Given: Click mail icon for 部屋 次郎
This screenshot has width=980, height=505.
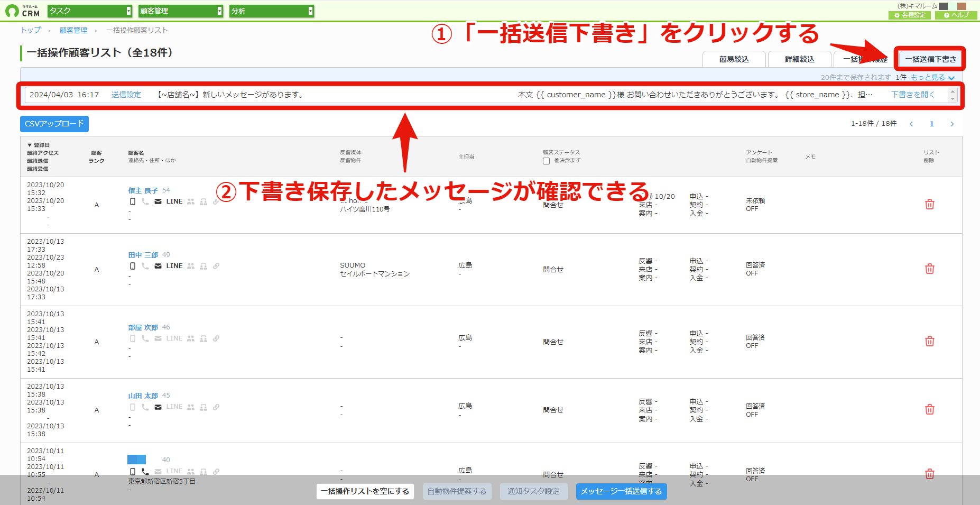Looking at the screenshot, I should pyautogui.click(x=158, y=338).
